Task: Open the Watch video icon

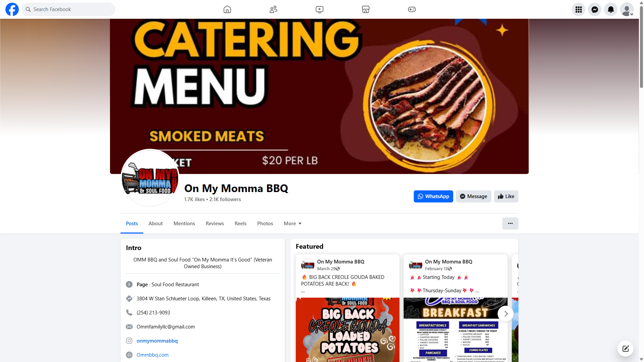Action: (319, 9)
